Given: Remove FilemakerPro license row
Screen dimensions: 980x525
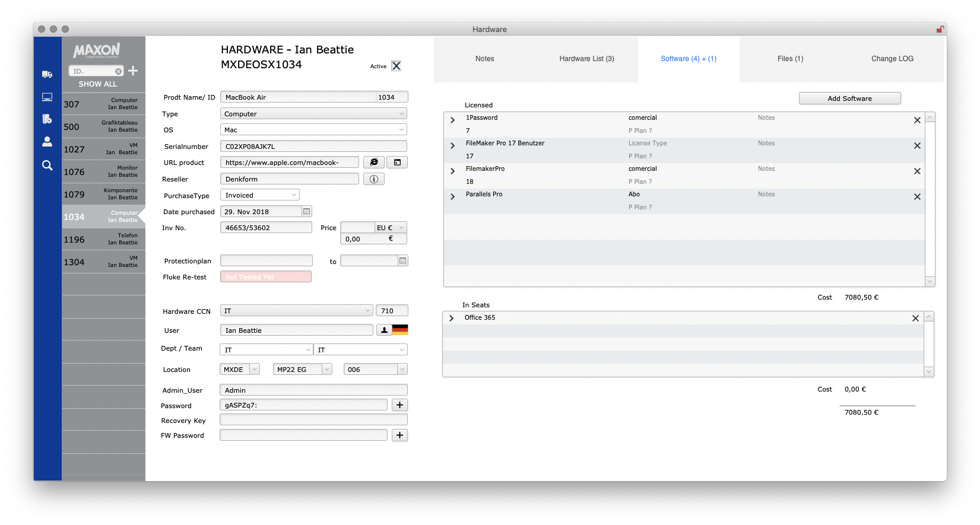Looking at the screenshot, I should pos(917,171).
